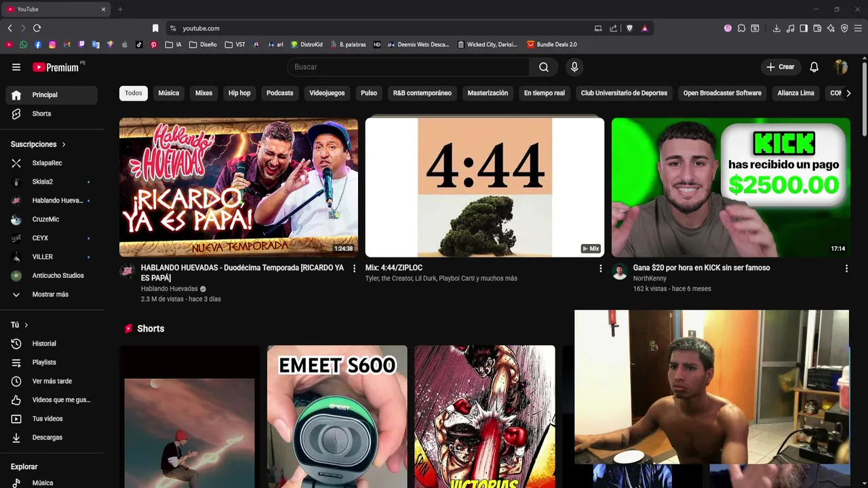The width and height of the screenshot is (868, 488).
Task: Open Facebook bookmark icon
Action: (x=38, y=45)
